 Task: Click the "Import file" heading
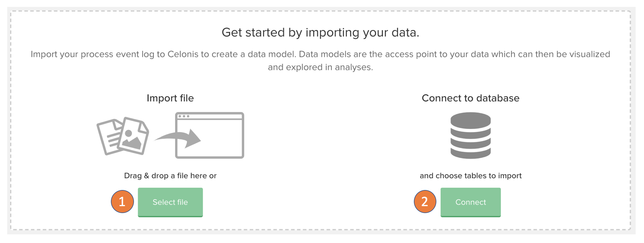click(170, 98)
